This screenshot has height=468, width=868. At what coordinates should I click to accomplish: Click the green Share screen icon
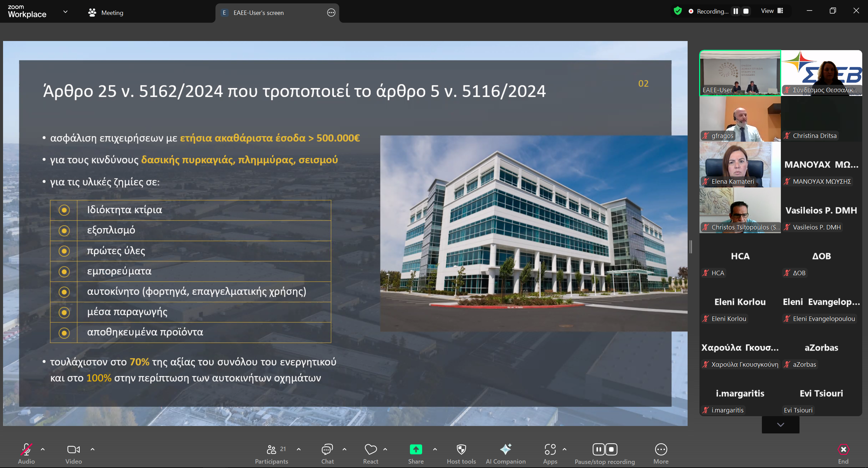416,450
